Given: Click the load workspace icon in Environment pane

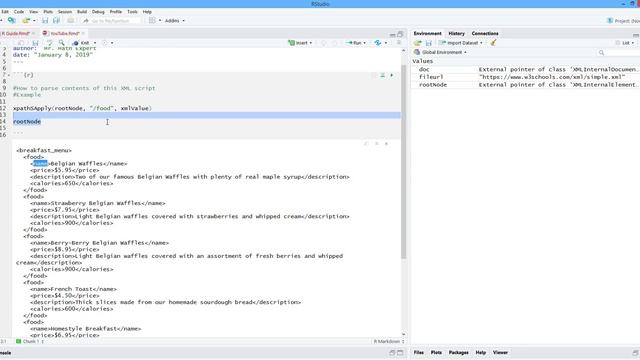Looking at the screenshot, I should point(418,43).
